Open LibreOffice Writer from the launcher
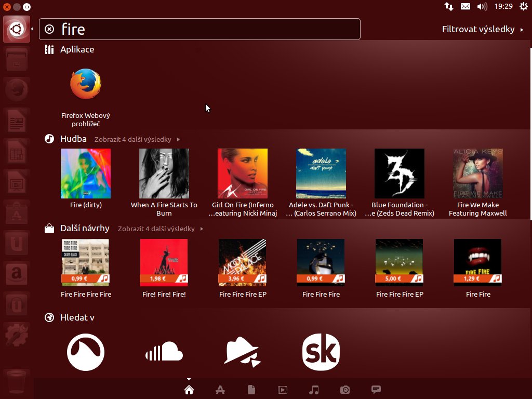532x399 pixels. (17, 120)
